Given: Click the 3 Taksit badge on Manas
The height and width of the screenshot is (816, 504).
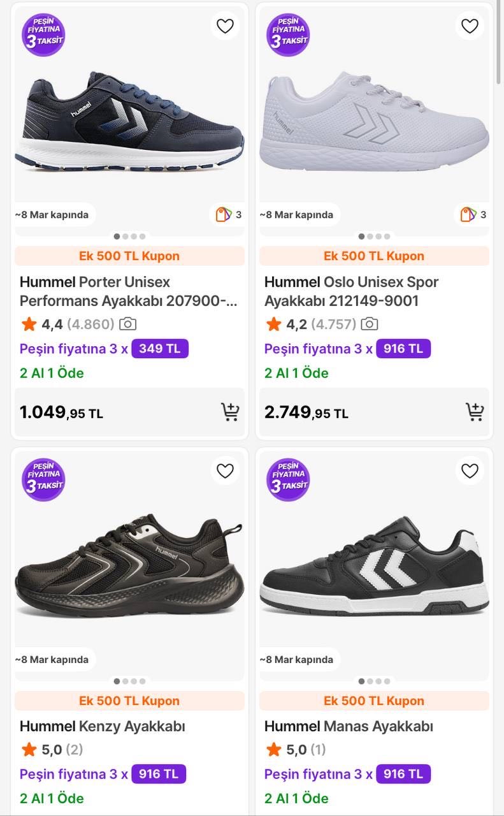Looking at the screenshot, I should click(288, 480).
